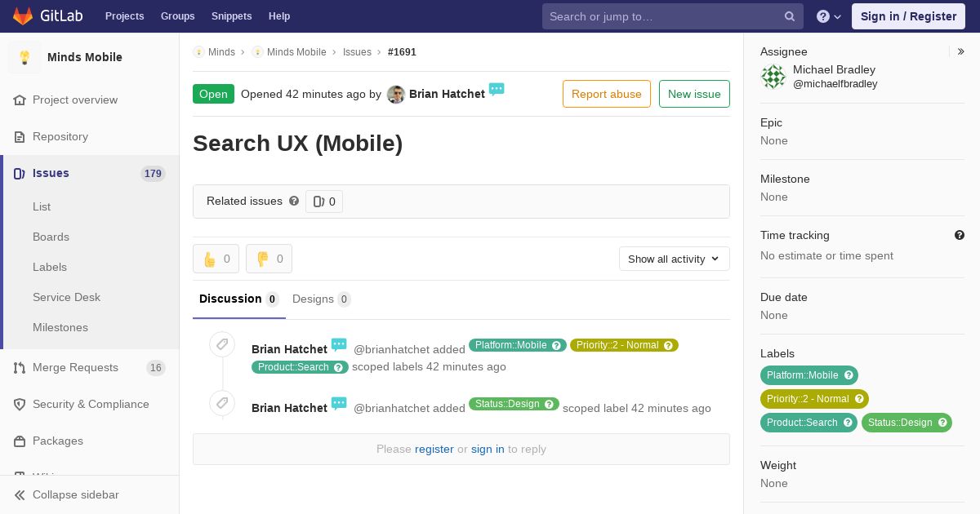The image size is (980, 514).
Task: Click the Minds Mobile project title
Action: pos(85,57)
